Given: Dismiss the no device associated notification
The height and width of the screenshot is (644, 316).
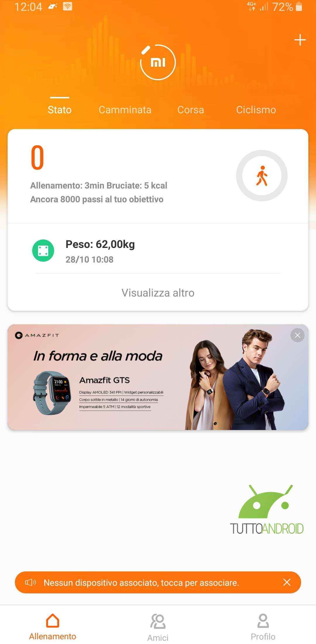Looking at the screenshot, I should (287, 582).
